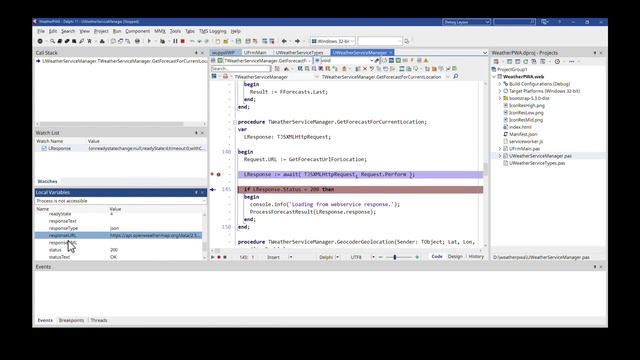
Task: Collapse the WeatherPWA.web project node
Action: 494,76
